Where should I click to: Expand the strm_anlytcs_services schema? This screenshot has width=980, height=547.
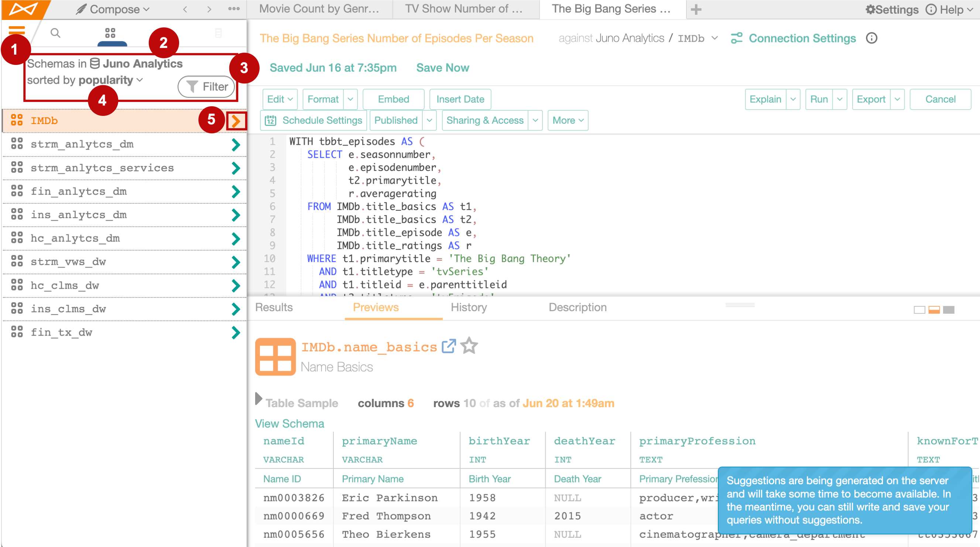point(236,168)
